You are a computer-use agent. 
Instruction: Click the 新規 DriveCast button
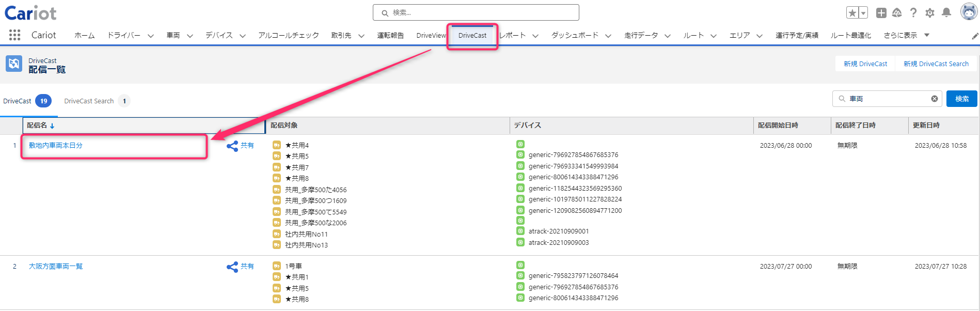865,64
